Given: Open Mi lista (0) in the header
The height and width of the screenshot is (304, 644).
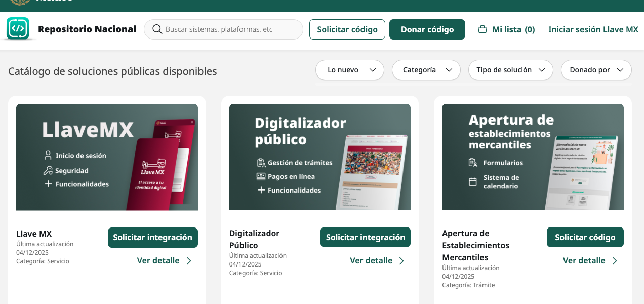Looking at the screenshot, I should (x=513, y=29).
